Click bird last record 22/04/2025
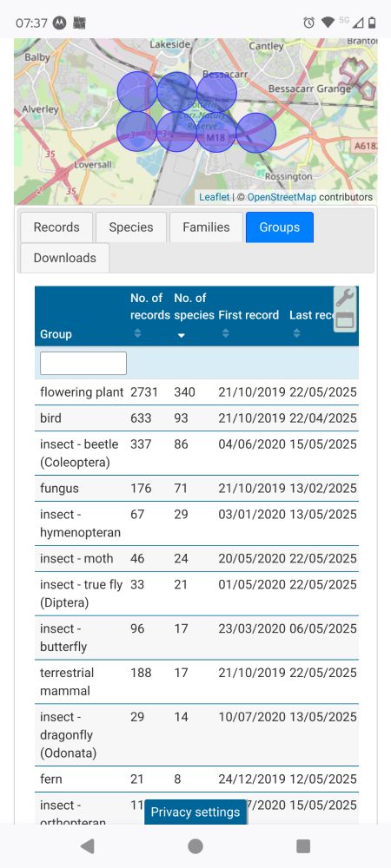391x868 pixels. [x=323, y=418]
